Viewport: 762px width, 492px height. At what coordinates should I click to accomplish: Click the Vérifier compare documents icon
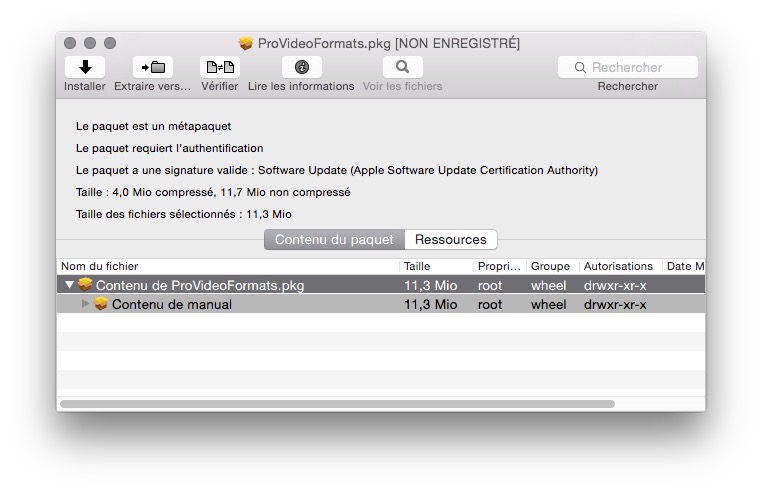[220, 67]
